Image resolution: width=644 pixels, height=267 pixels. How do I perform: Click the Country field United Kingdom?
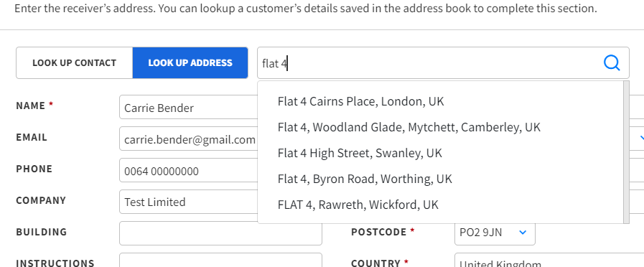pyautogui.click(x=549, y=260)
